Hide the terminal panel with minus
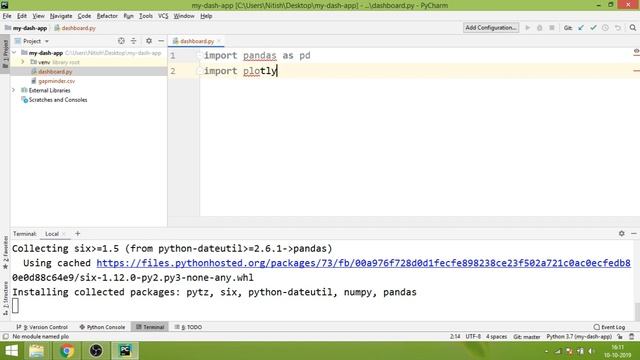The width and height of the screenshot is (640, 360). tap(634, 233)
